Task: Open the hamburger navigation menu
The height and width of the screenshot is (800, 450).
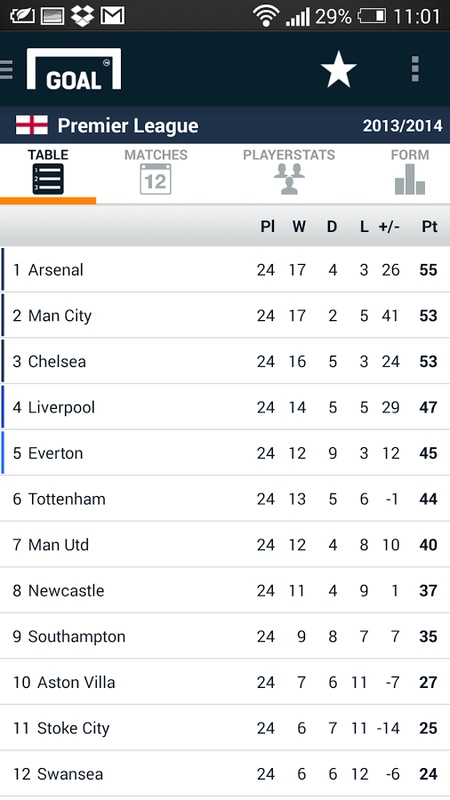Action: 6,69
